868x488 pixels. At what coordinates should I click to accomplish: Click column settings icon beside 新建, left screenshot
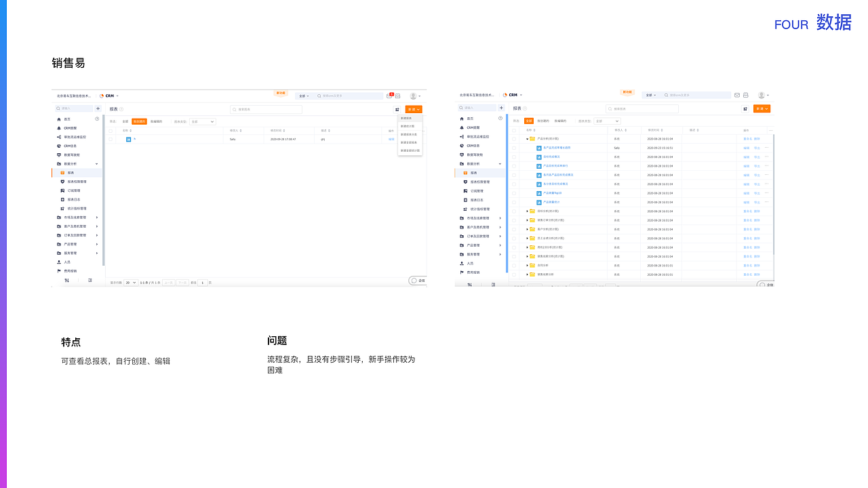tap(397, 109)
